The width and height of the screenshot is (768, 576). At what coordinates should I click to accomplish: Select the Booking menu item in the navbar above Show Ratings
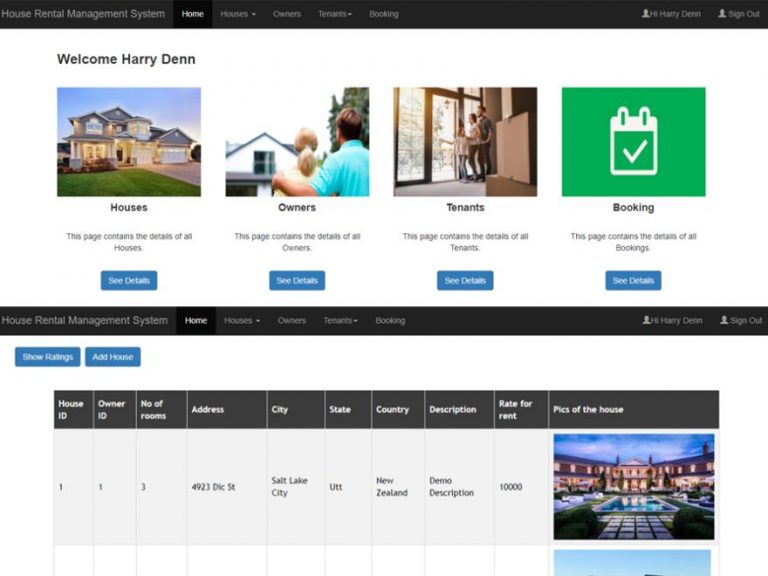coord(390,321)
